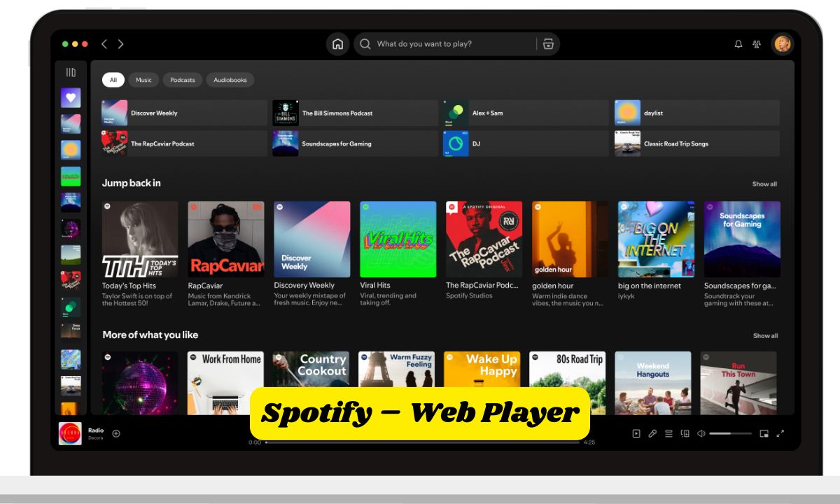Go to Spotify Home using the house icon
This screenshot has width=840, height=504.
[337, 44]
